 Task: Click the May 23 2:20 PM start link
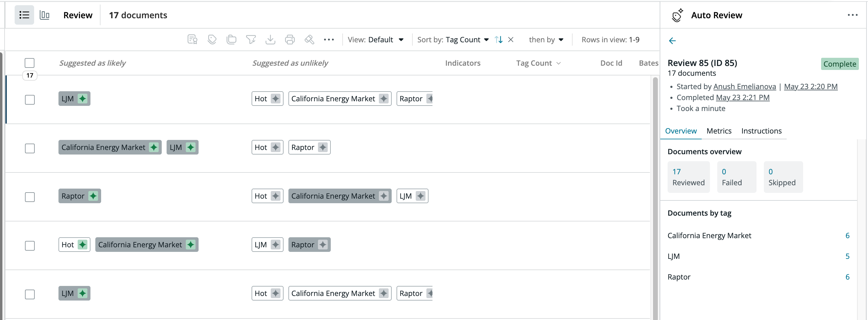tap(811, 86)
